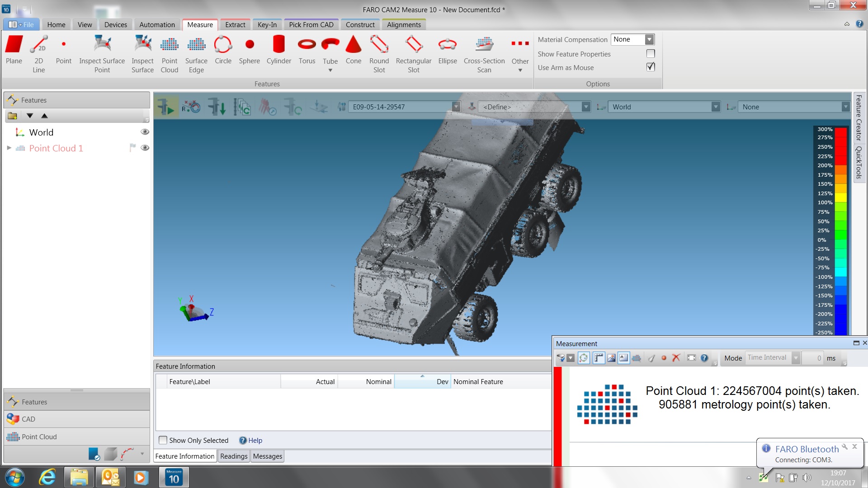This screenshot has width=868, height=488.
Task: Click the 3D axis orientation triad
Action: coord(196,310)
